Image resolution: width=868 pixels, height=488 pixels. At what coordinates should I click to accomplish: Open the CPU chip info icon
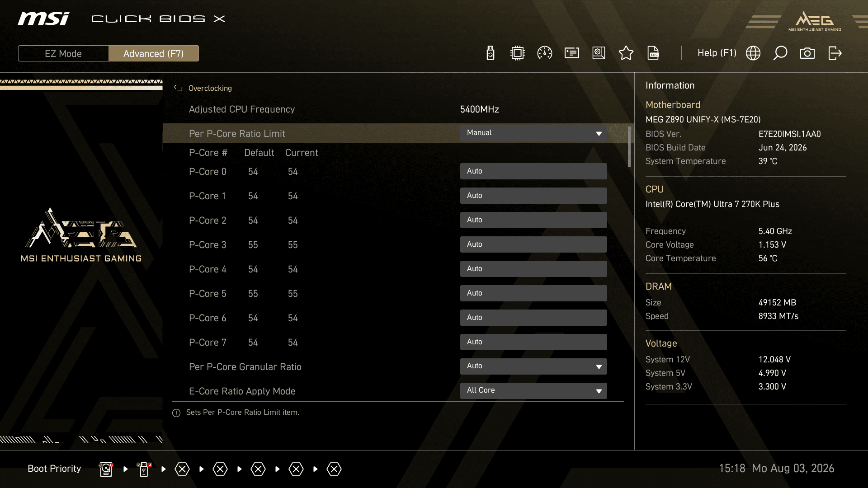517,53
